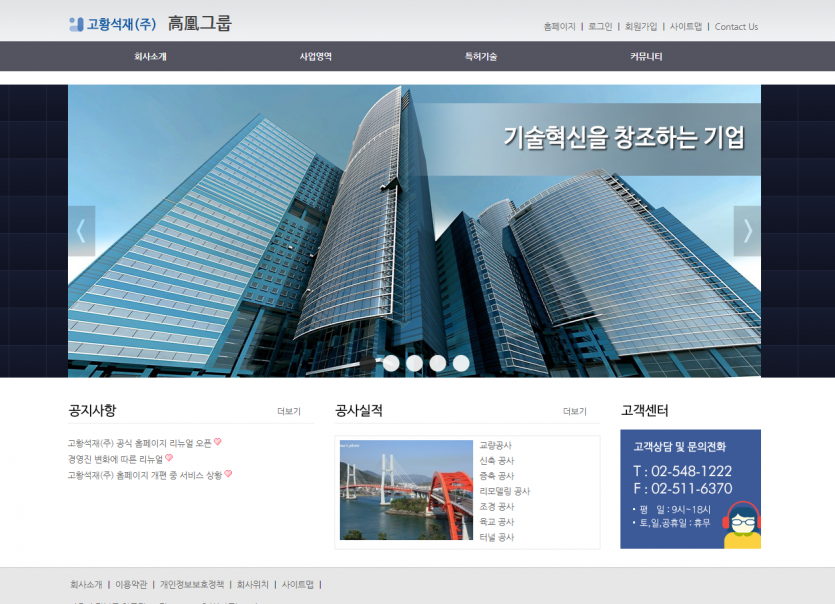Click the headset mascot in the customer center box
The height and width of the screenshot is (604, 835).
[741, 524]
